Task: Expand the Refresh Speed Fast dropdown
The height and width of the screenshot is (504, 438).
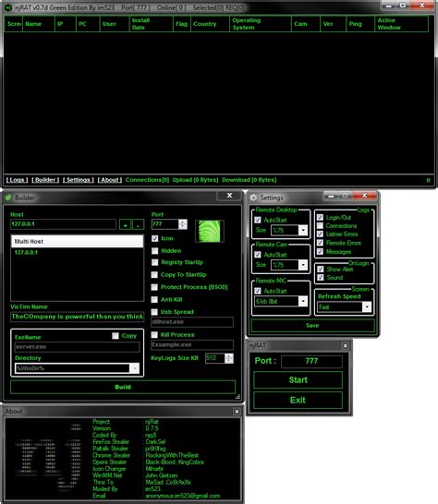Action: coord(367,307)
